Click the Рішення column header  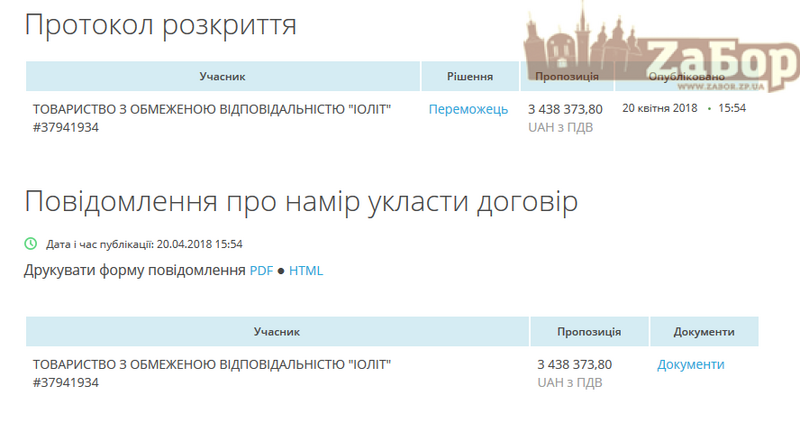[469, 76]
